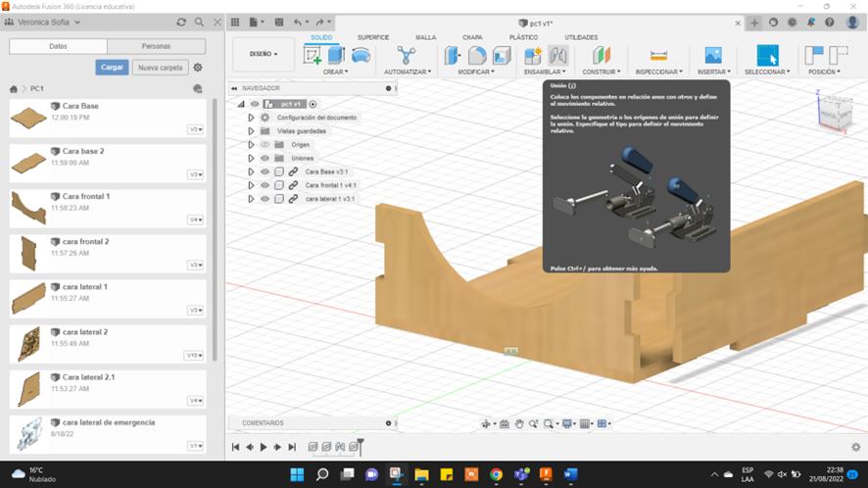Image resolution: width=868 pixels, height=488 pixels.
Task: Click the PC1 breadcrumb link
Action: point(37,88)
